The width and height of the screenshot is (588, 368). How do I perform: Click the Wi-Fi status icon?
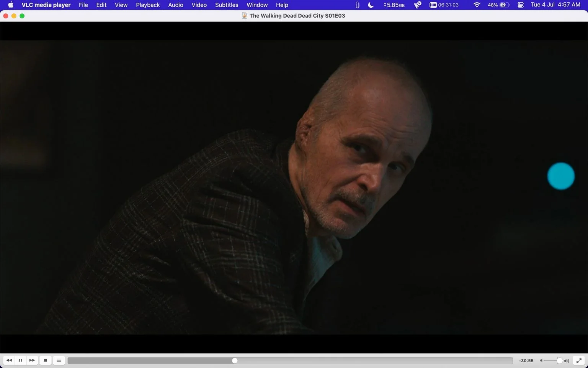click(x=477, y=5)
